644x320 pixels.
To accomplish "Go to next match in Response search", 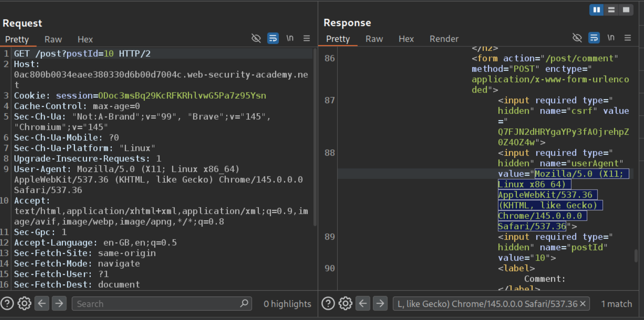I will point(380,303).
